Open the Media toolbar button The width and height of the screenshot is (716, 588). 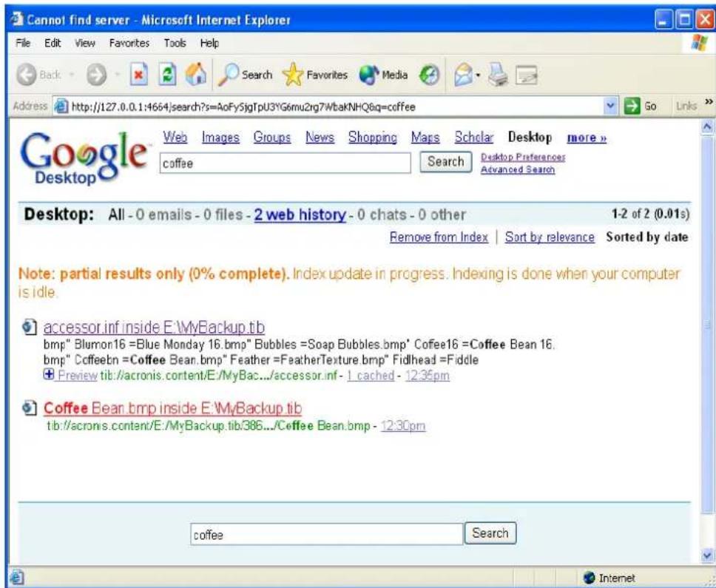coord(383,75)
